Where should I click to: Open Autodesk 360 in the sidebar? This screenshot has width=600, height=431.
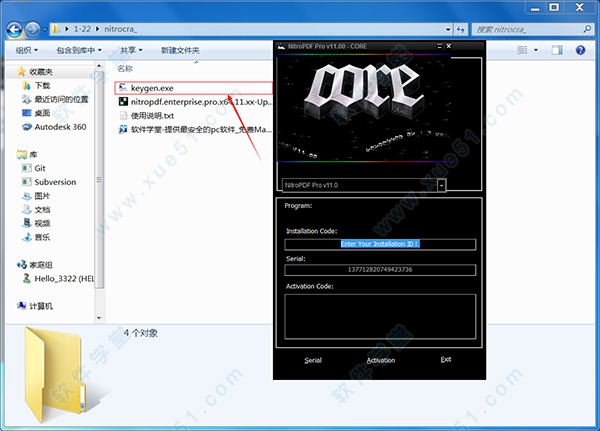(54, 127)
